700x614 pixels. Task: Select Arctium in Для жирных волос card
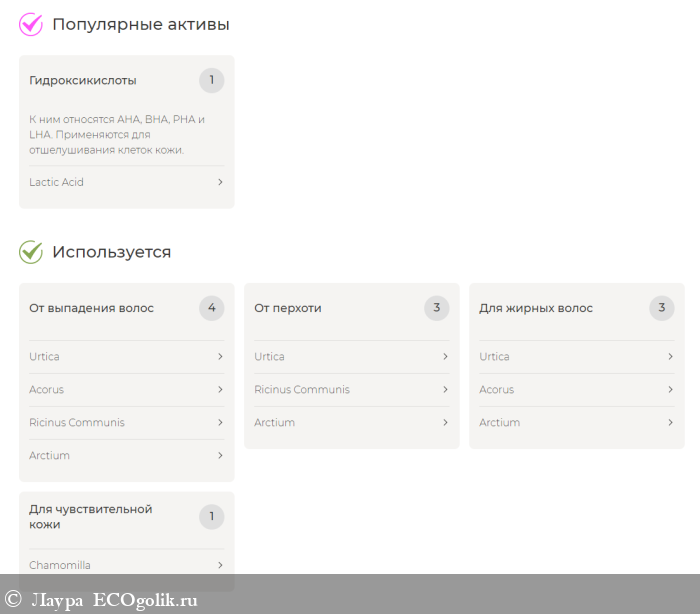500,423
